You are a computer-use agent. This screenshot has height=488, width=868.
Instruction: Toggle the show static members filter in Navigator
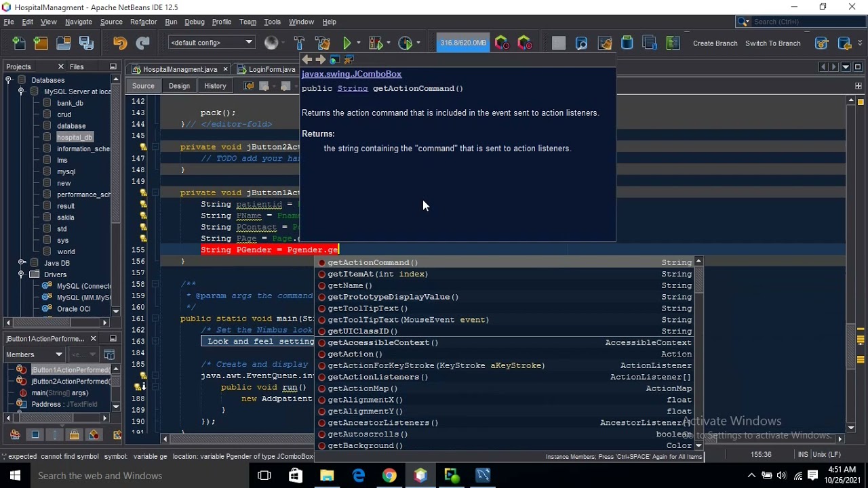(55, 434)
